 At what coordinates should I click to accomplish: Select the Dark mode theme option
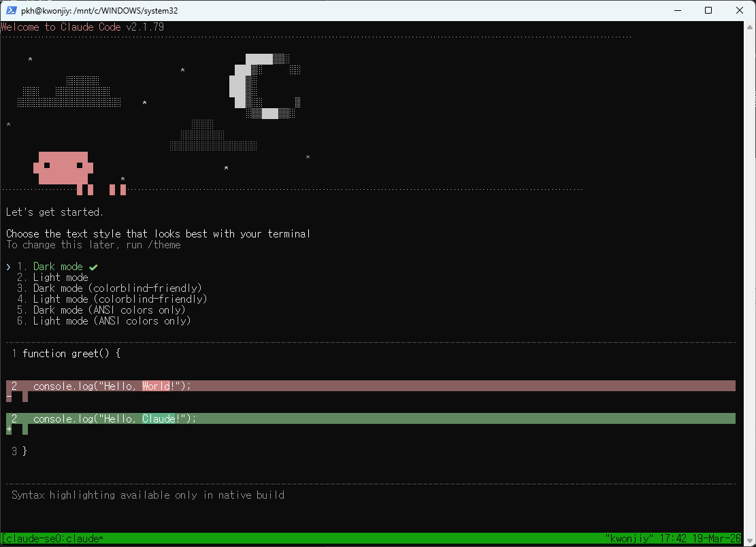click(x=57, y=267)
